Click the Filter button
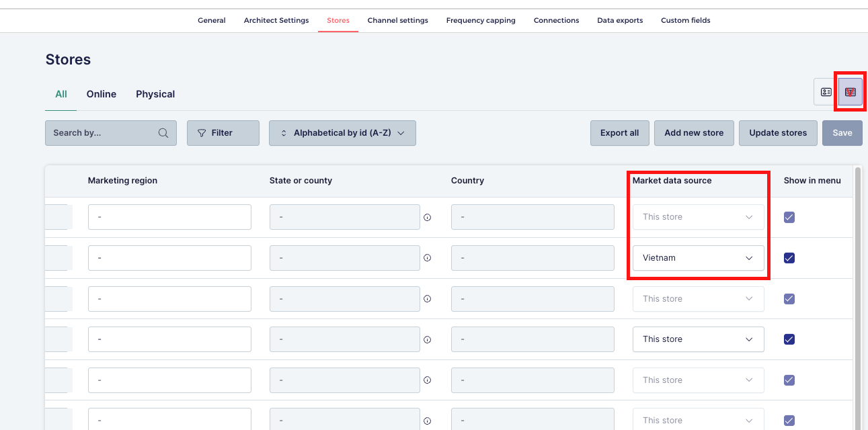 click(223, 133)
